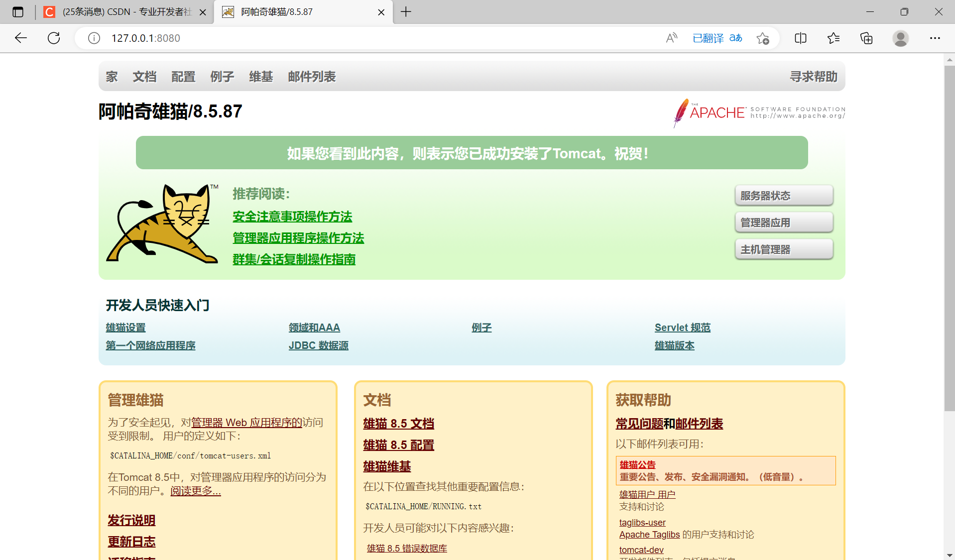Open tab actions menu icon
Image resolution: width=955 pixels, height=560 pixels.
18,12
